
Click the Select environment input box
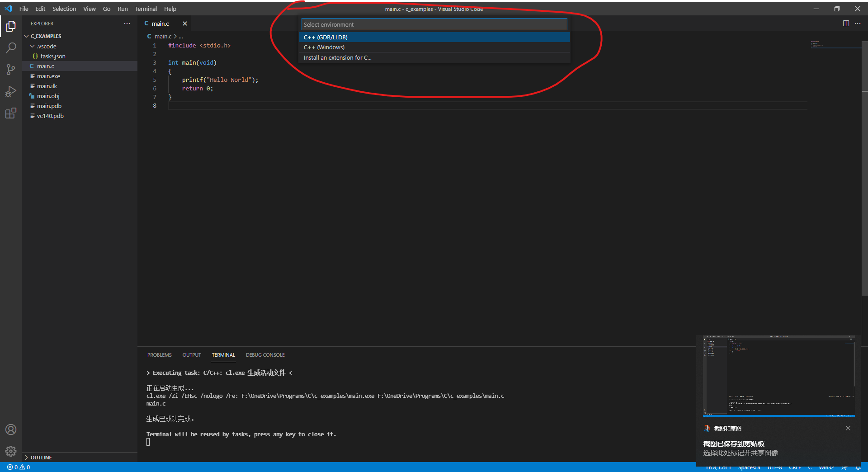click(x=434, y=24)
